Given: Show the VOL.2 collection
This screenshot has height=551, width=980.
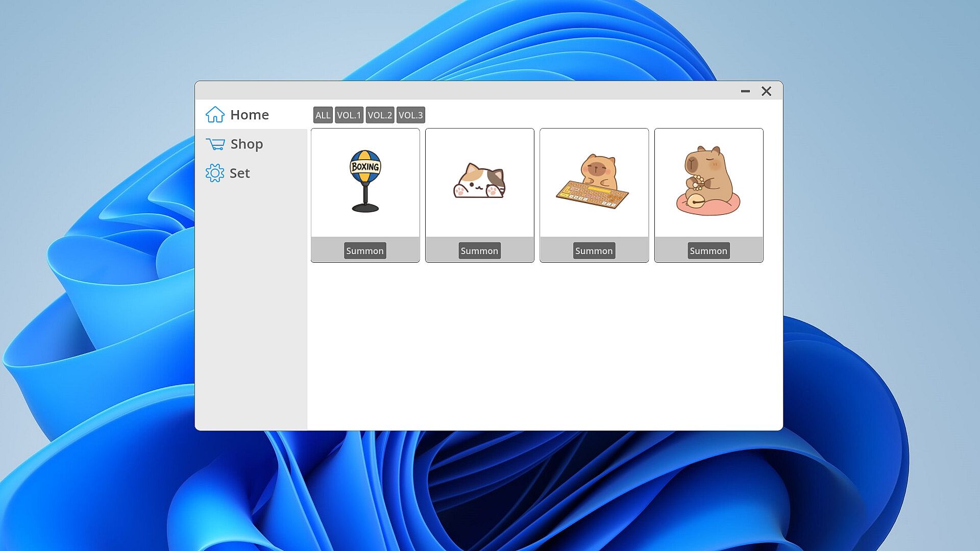Looking at the screenshot, I should tap(380, 115).
